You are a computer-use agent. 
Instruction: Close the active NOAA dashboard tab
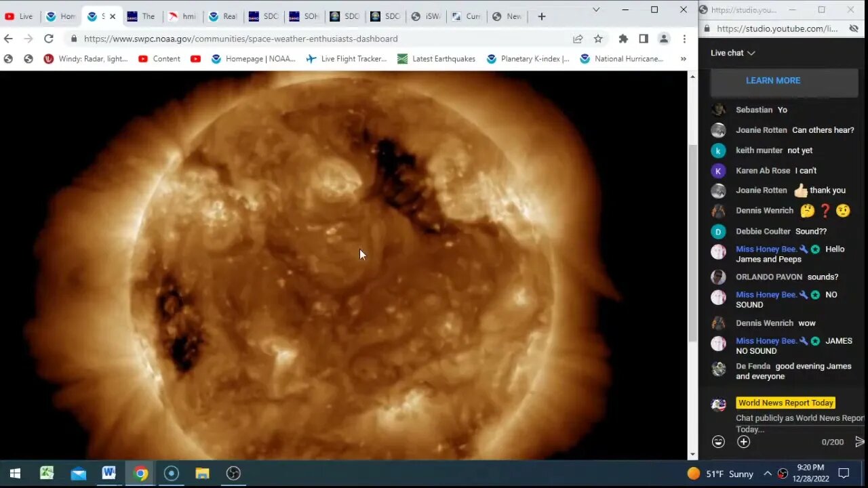click(x=113, y=16)
